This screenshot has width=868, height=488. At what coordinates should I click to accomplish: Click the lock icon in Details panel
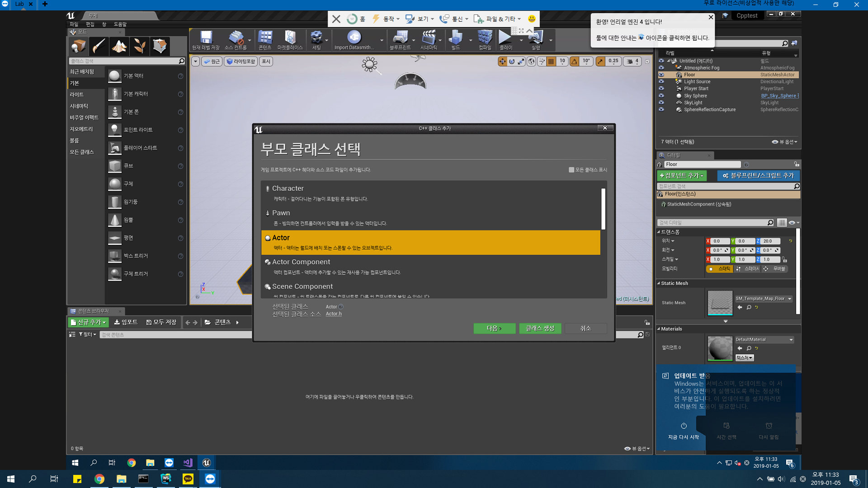pos(796,164)
